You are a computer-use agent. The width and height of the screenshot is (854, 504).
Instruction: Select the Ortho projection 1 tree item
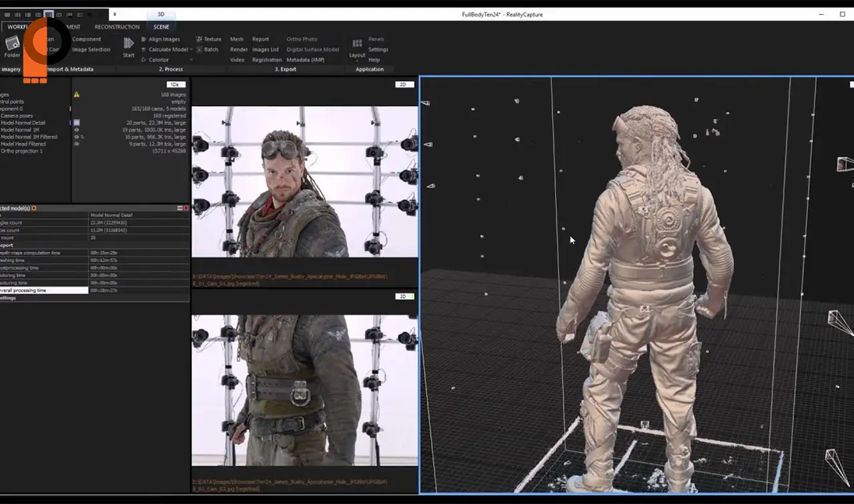pyautogui.click(x=21, y=151)
